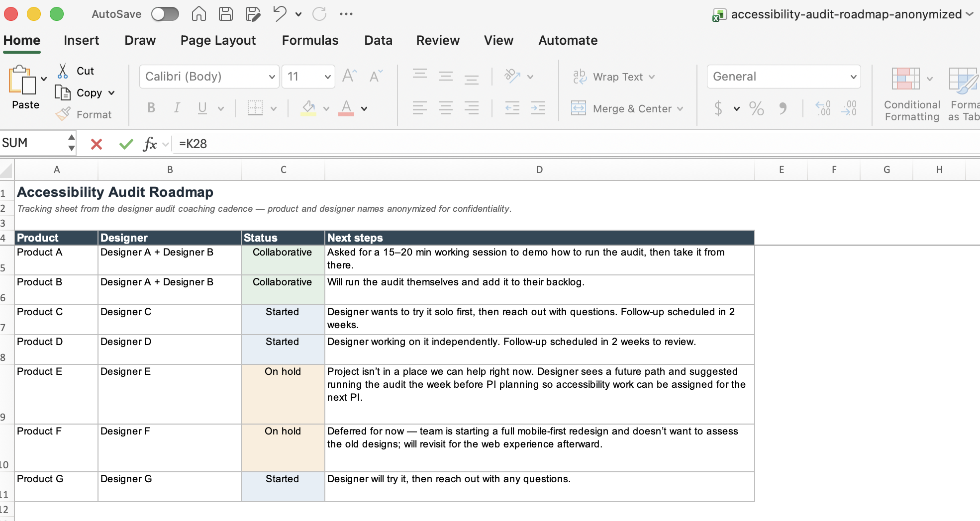Screen dimensions: 980x521
Task: Open the View tab
Action: (498, 40)
